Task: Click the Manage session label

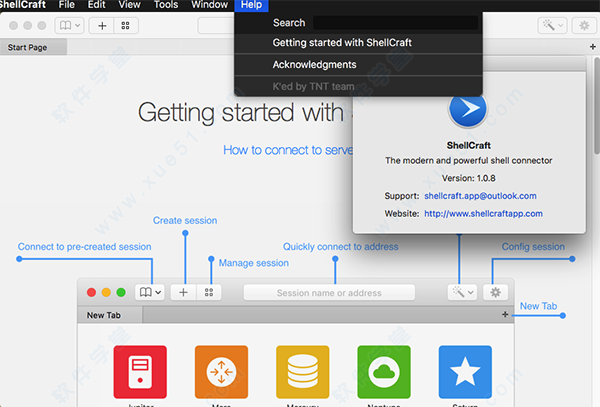Action: click(x=254, y=263)
